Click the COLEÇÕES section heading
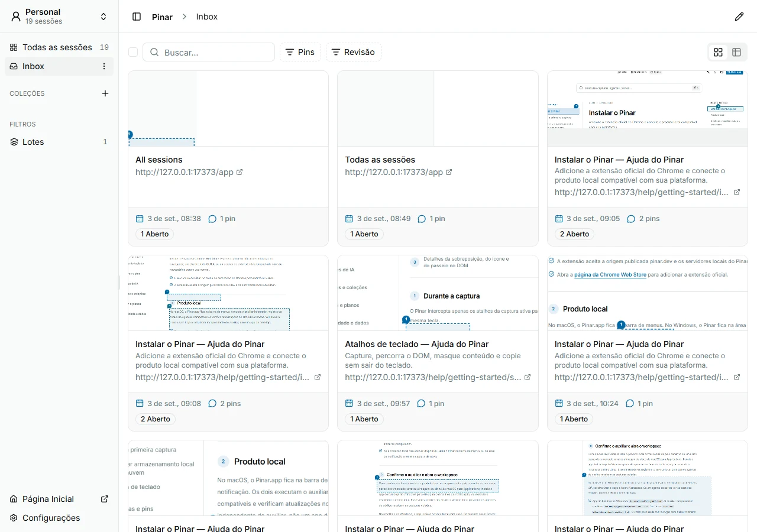This screenshot has height=532, width=757. pyautogui.click(x=27, y=93)
